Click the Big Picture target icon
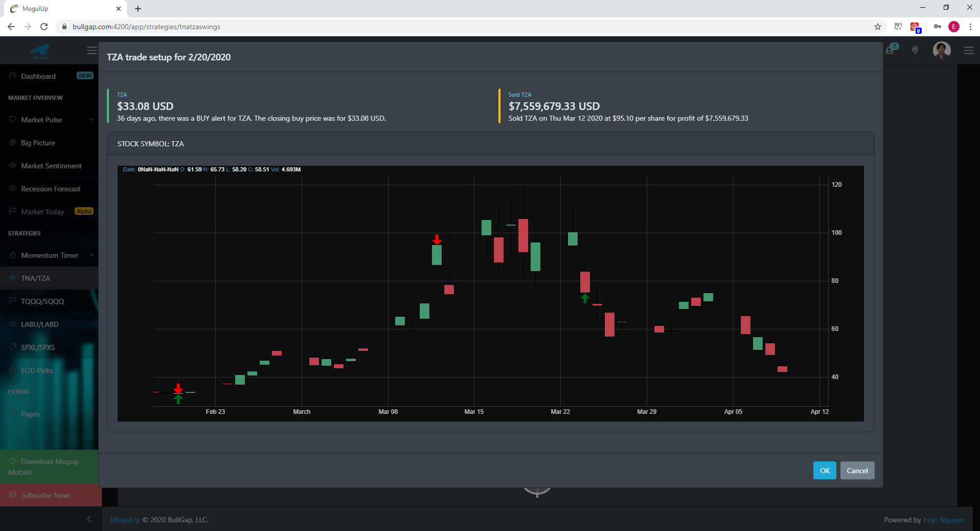This screenshot has height=531, width=980. (x=13, y=142)
